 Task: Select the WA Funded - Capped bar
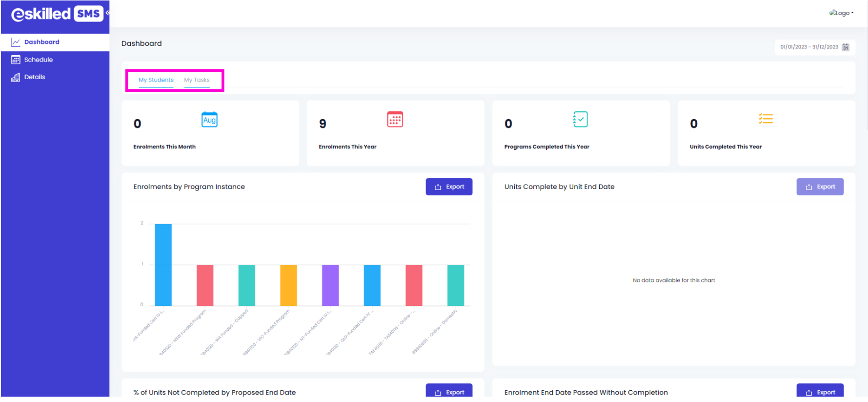click(x=247, y=285)
